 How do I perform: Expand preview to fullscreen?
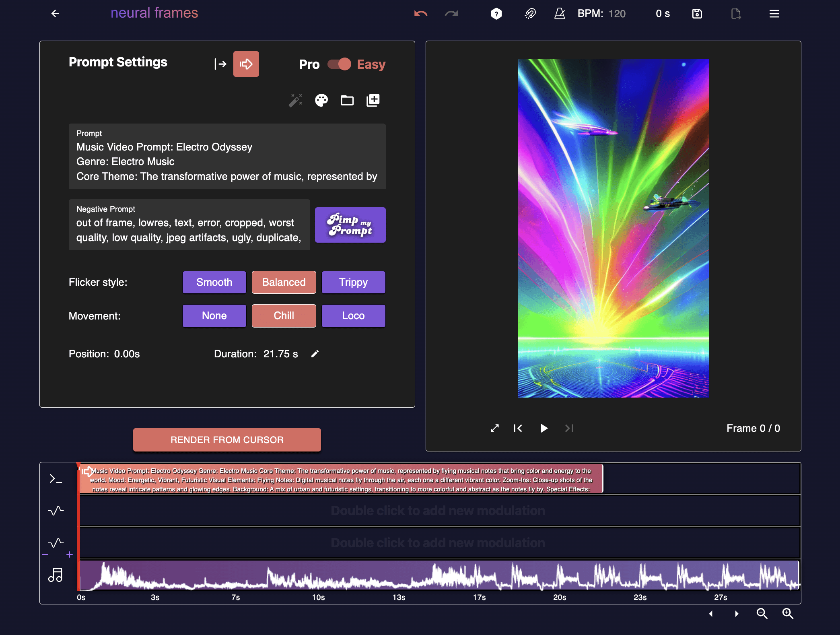495,429
